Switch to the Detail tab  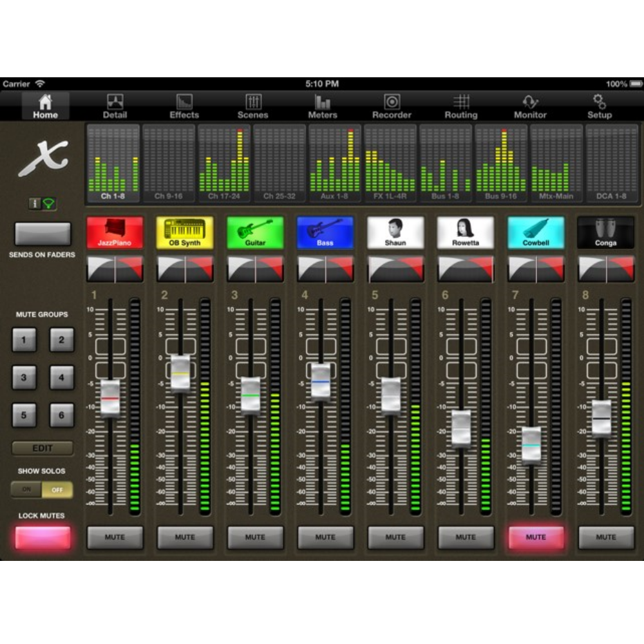(x=115, y=106)
